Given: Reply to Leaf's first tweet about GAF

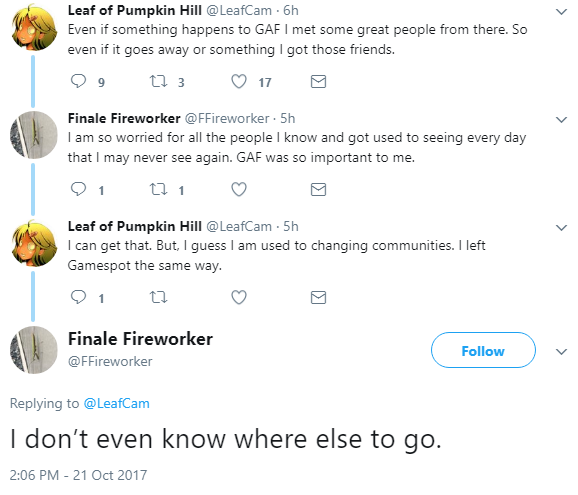Looking at the screenshot, I should [x=78, y=81].
